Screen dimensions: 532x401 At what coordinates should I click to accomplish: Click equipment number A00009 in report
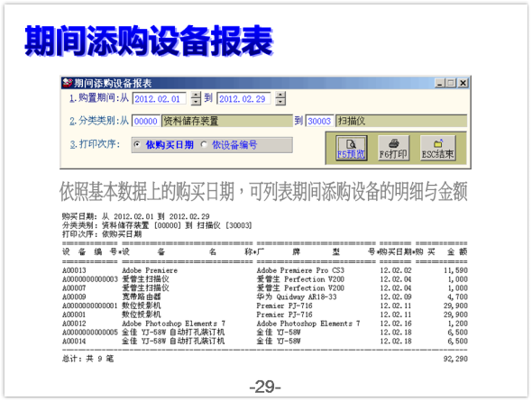[x=74, y=297]
